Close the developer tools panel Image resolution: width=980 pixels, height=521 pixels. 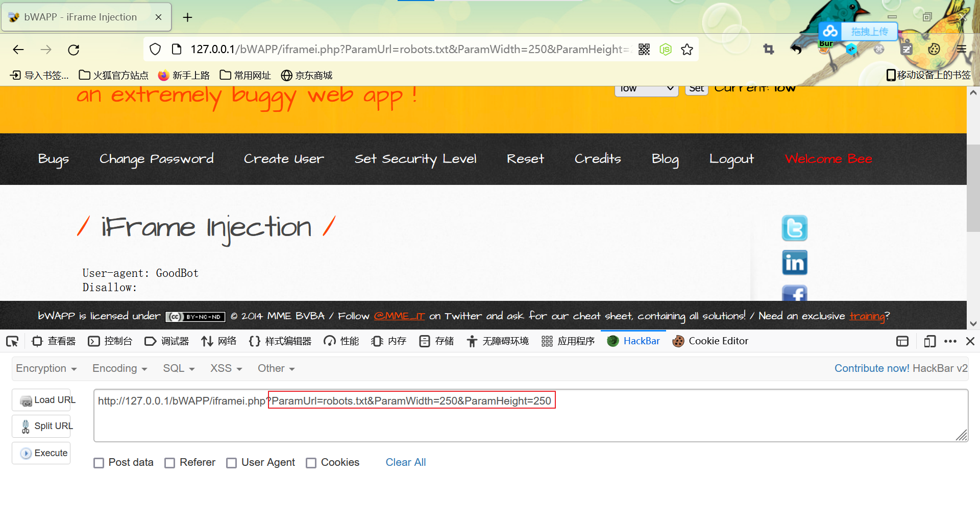(970, 341)
